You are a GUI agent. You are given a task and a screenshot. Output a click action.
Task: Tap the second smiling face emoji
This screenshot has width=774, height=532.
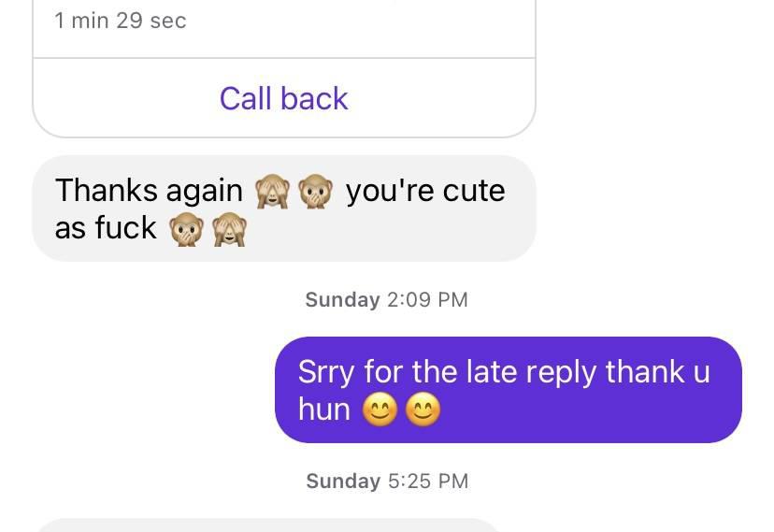point(423,410)
